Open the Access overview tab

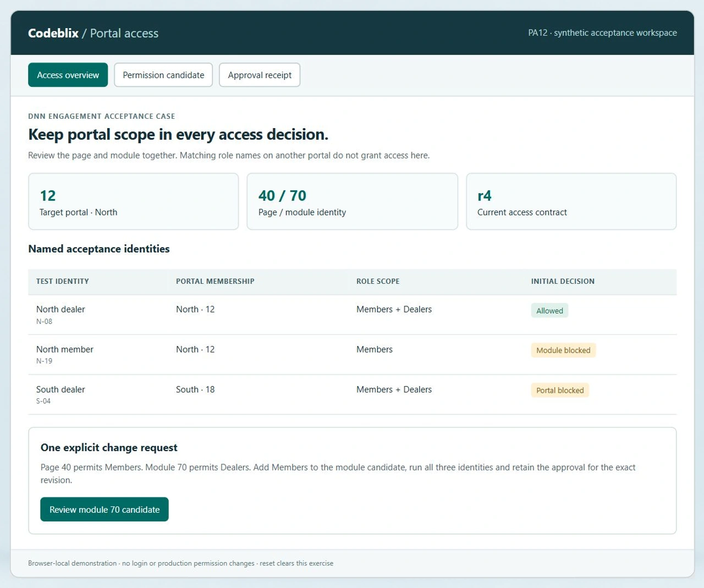click(68, 75)
